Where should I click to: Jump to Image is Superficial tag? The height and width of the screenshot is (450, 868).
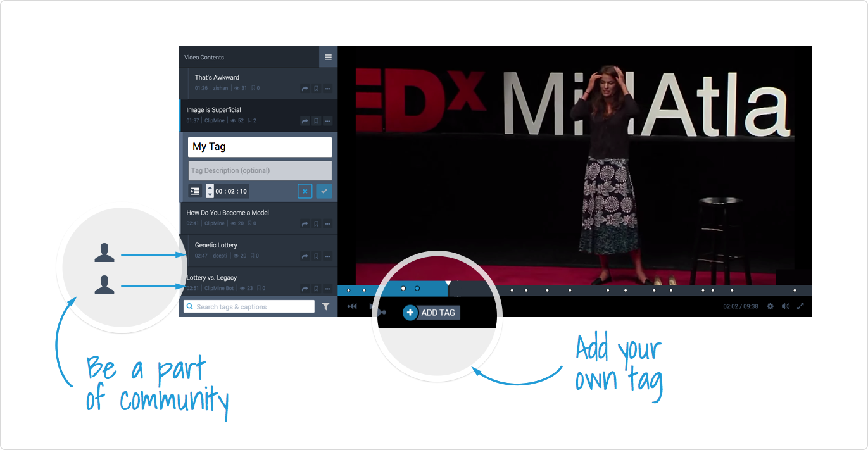click(213, 109)
